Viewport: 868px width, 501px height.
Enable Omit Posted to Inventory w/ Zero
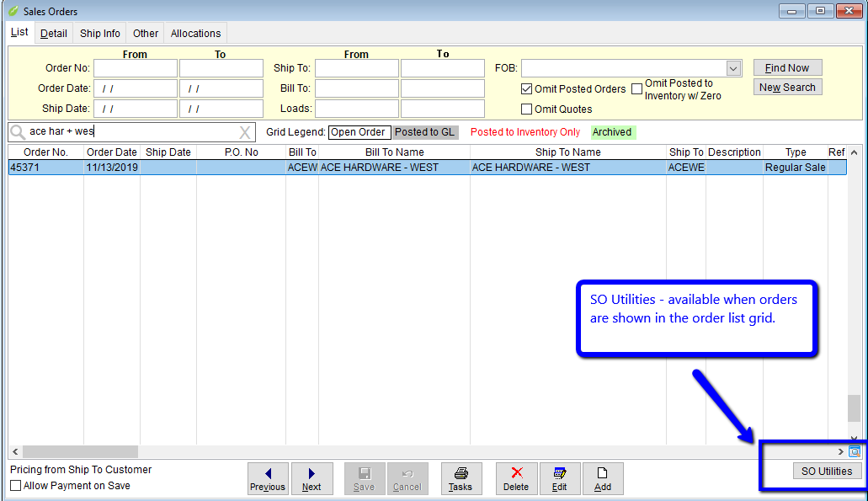click(637, 89)
